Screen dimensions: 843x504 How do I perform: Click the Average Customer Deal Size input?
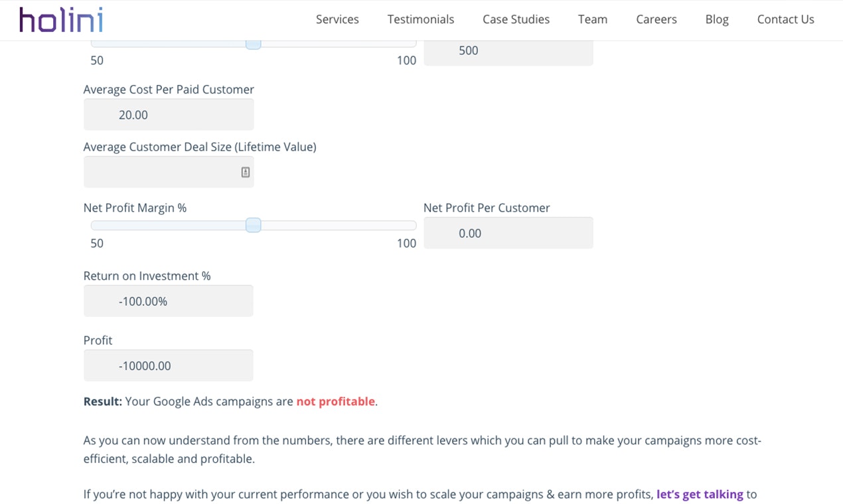click(169, 171)
